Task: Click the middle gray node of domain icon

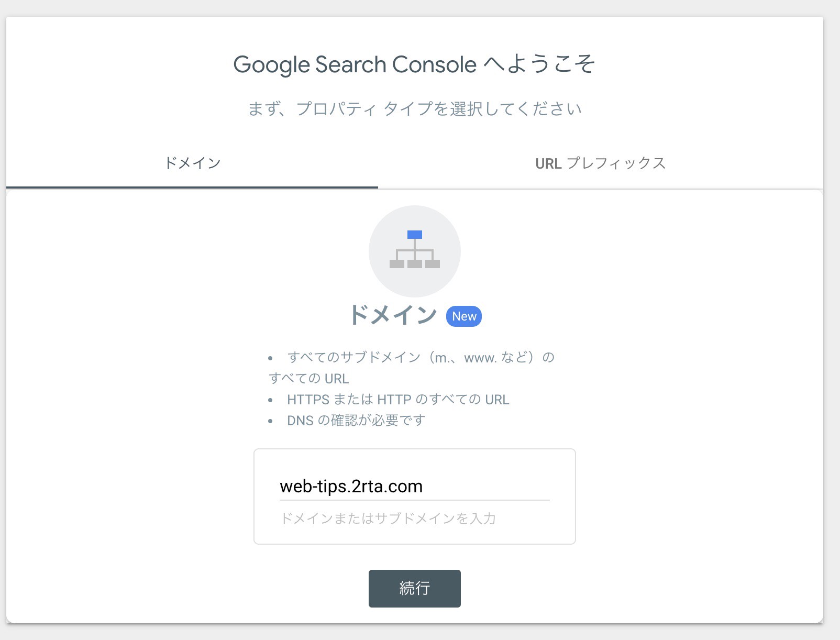Action: [x=415, y=264]
